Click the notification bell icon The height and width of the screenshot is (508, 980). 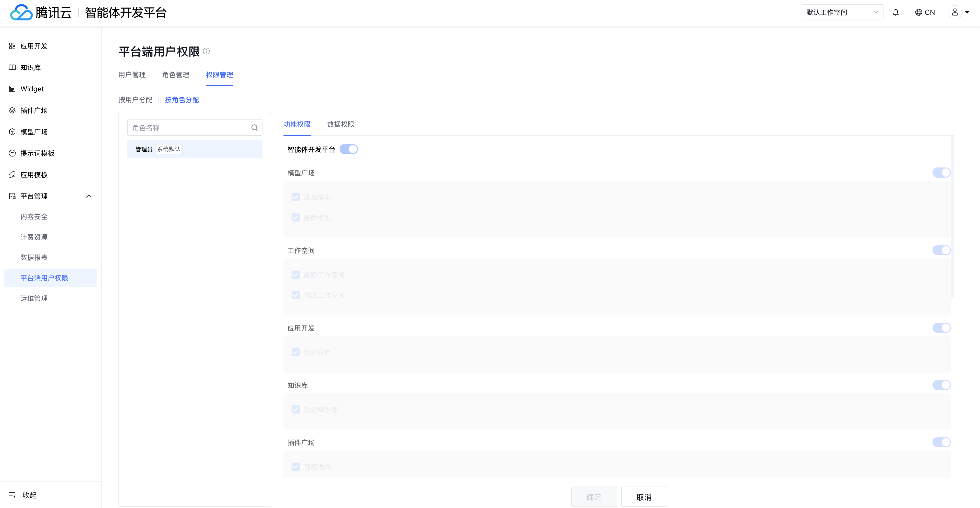pos(895,13)
